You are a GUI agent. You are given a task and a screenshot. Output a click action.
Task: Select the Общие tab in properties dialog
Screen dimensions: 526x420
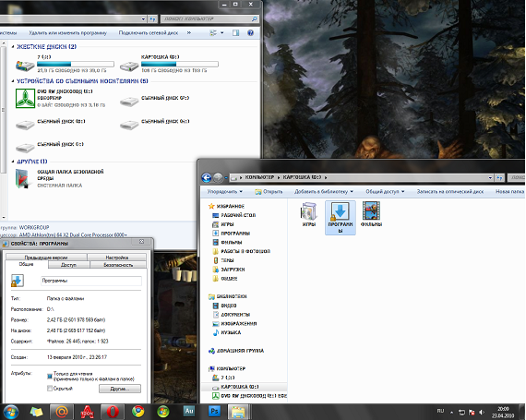(26, 264)
